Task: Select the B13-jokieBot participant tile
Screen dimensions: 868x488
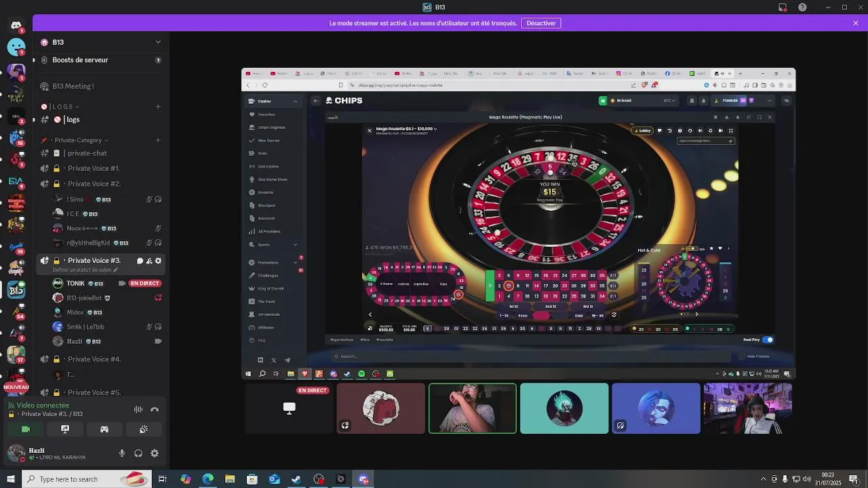Action: 381,408
